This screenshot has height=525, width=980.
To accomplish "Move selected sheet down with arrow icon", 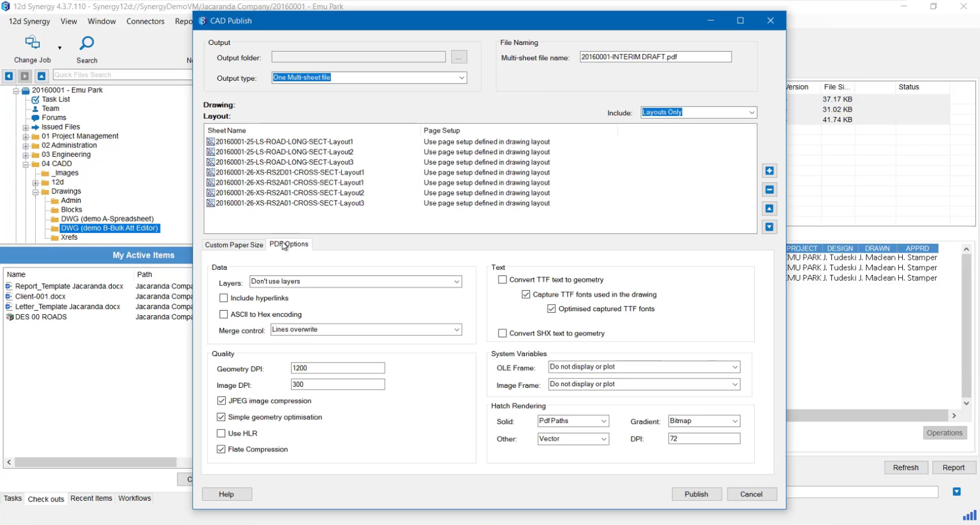I will pyautogui.click(x=769, y=227).
